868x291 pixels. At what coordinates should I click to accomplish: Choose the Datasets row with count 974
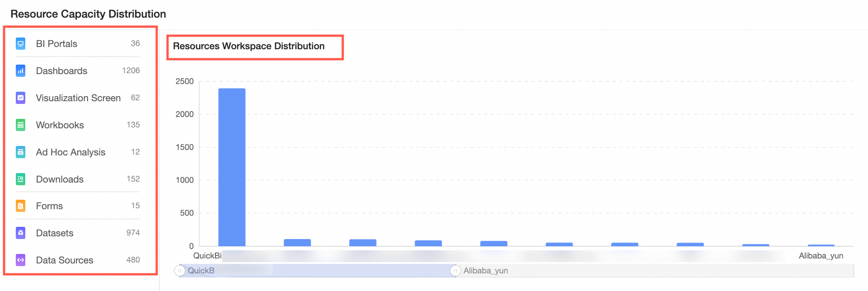[x=78, y=233]
